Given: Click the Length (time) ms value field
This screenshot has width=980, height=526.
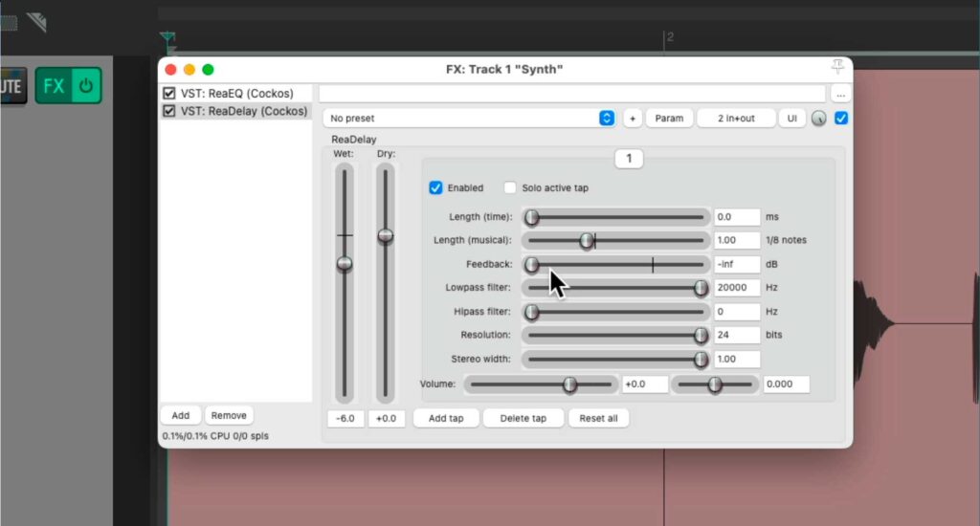Looking at the screenshot, I should [x=737, y=217].
